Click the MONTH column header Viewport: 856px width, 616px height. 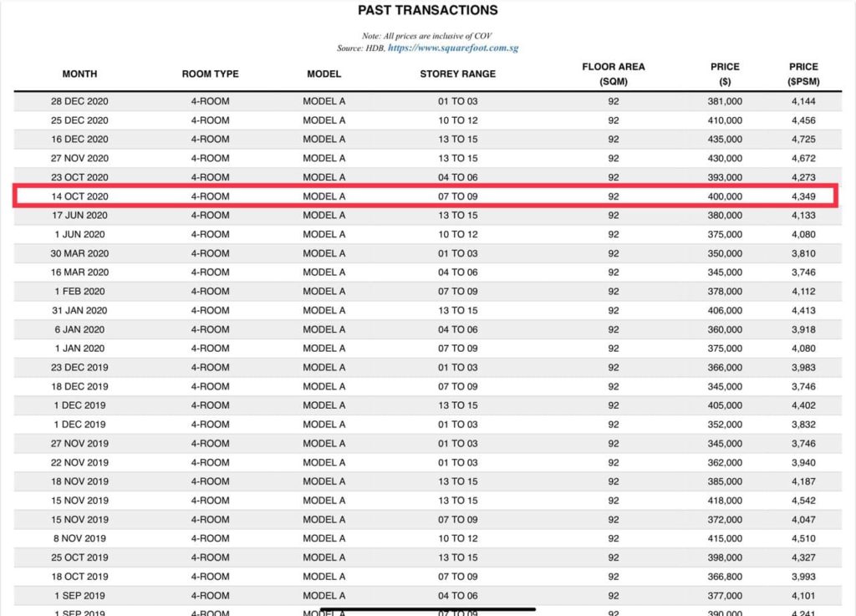click(80, 74)
